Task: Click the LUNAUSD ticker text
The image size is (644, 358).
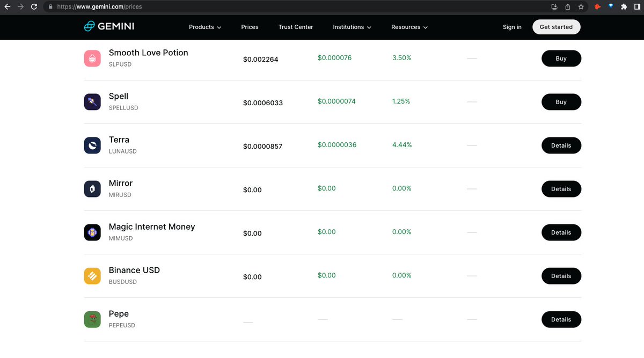Action: point(123,151)
